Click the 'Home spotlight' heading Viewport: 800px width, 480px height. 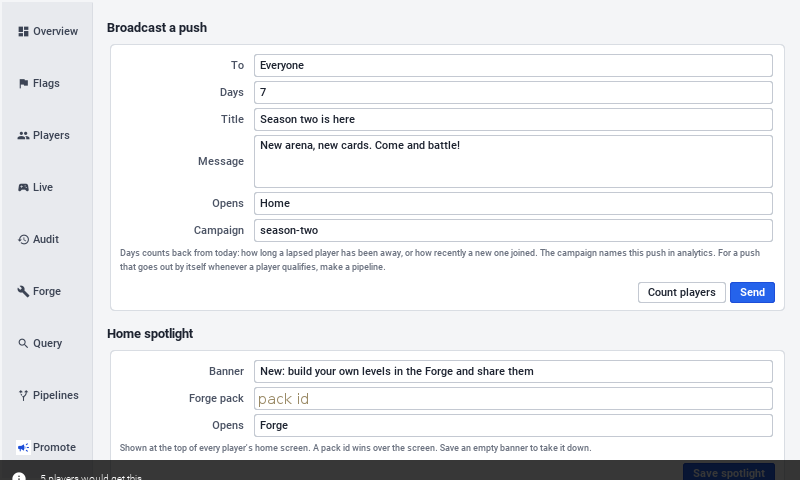pos(150,334)
